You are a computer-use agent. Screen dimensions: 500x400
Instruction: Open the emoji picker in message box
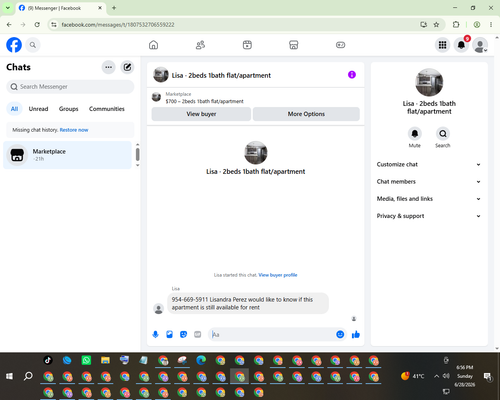click(340, 334)
